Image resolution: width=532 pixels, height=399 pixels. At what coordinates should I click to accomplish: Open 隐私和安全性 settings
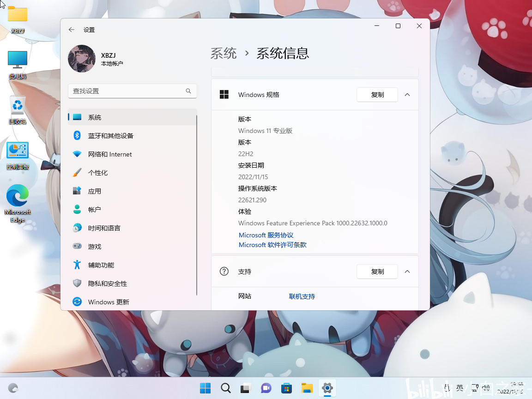pos(133,283)
